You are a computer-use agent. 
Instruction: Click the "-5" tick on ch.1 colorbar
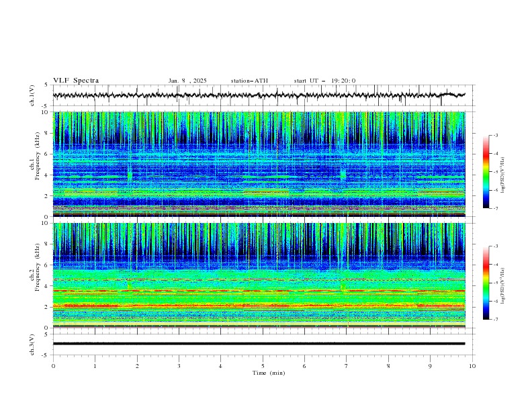pyautogui.click(x=495, y=172)
